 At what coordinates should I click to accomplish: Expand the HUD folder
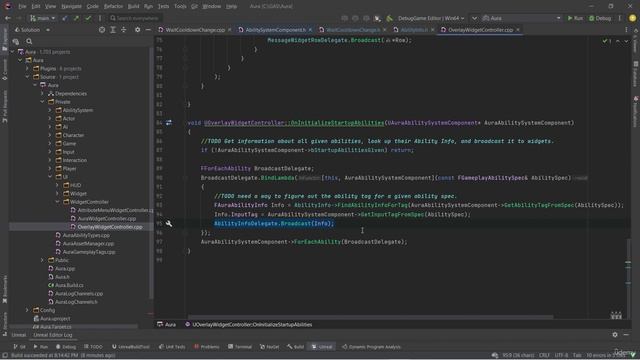click(58, 185)
